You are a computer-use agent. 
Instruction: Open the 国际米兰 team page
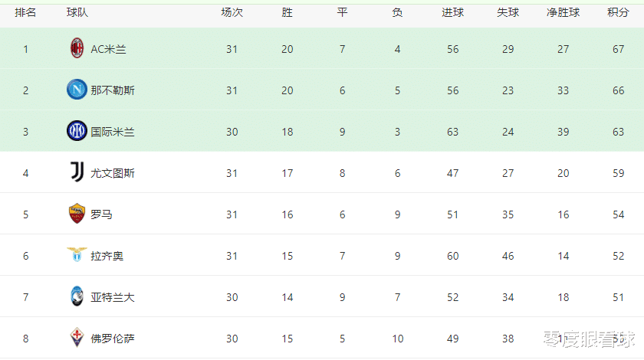[x=113, y=132]
